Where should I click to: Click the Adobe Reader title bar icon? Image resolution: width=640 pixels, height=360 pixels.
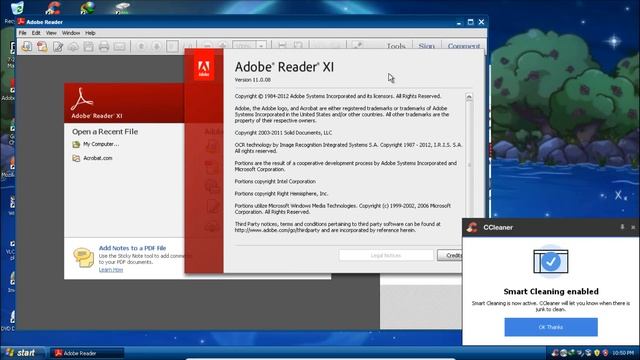(x=21, y=22)
